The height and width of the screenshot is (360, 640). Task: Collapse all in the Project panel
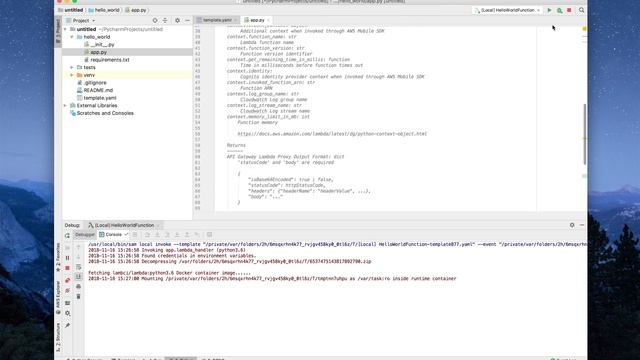click(165, 20)
